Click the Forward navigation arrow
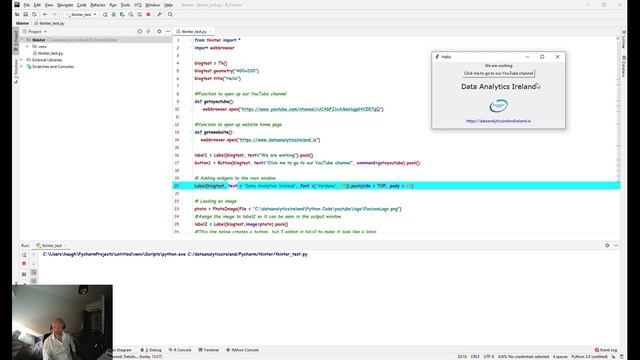Image resolution: width=640 pixels, height=360 pixels. 54,14
